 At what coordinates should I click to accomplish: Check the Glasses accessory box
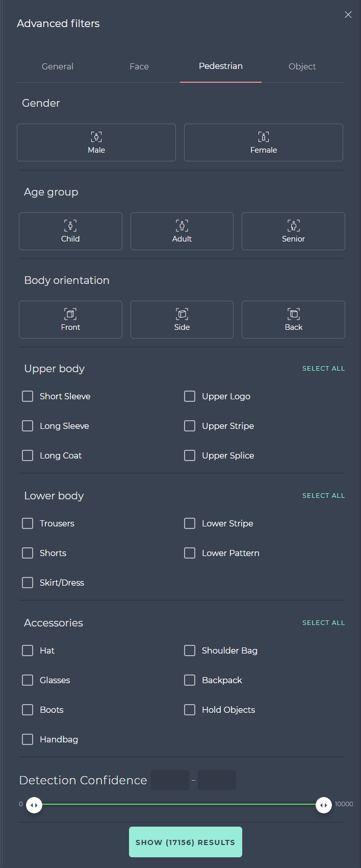click(x=28, y=680)
